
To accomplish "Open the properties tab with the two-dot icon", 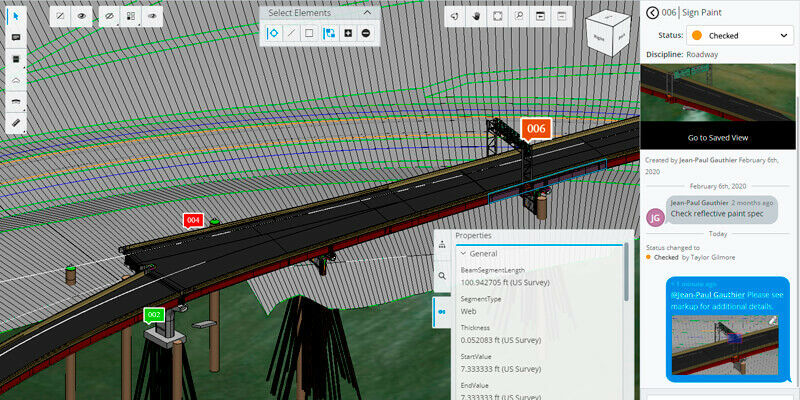I will click(442, 312).
